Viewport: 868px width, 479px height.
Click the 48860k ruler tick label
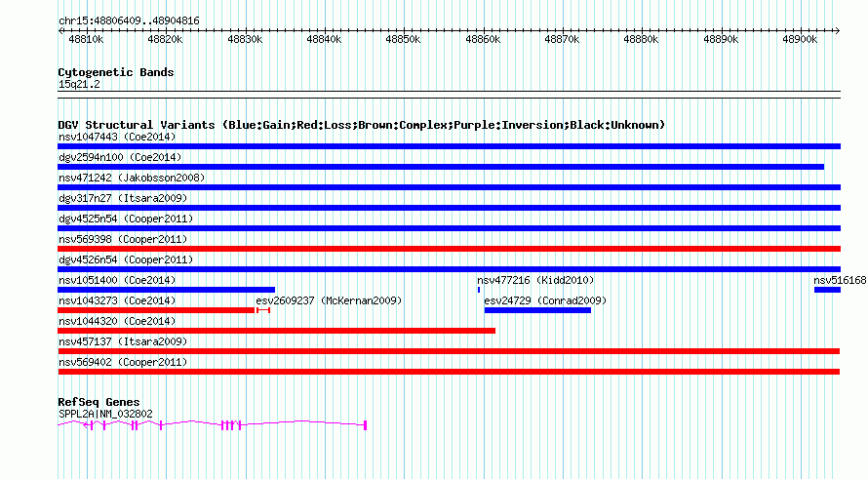483,39
